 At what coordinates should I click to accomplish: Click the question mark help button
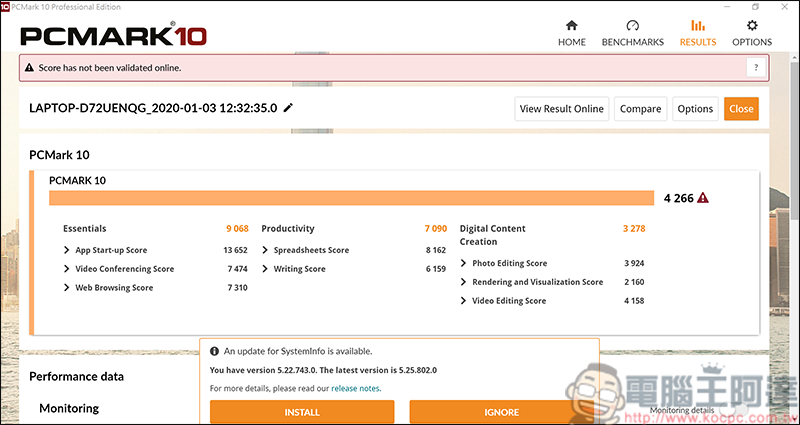coord(756,67)
